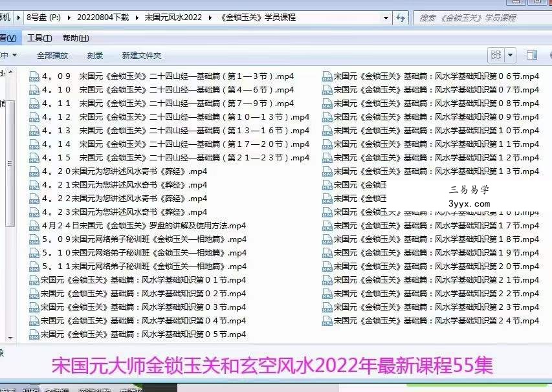Click MP4 icon of 风水学基础知识第07节 file

(327, 90)
